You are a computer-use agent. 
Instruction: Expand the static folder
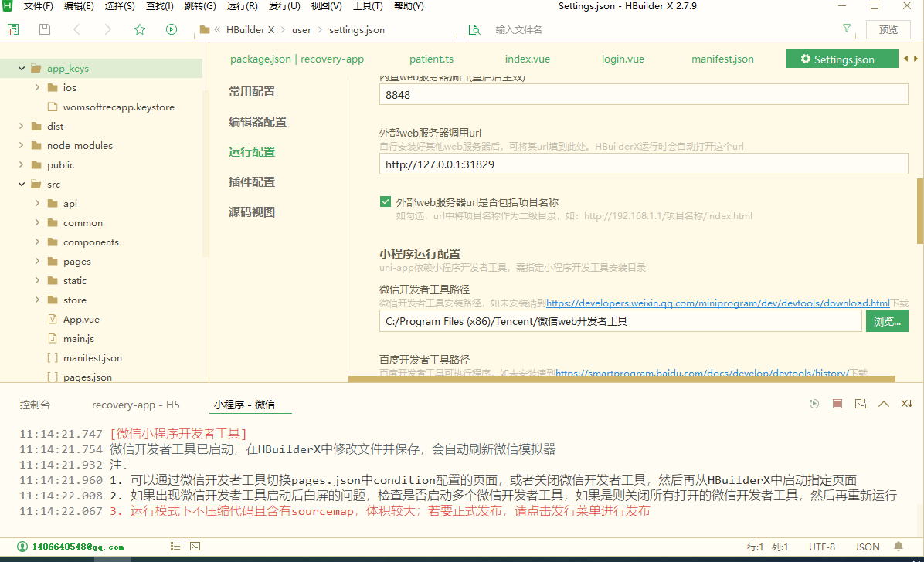click(x=37, y=280)
